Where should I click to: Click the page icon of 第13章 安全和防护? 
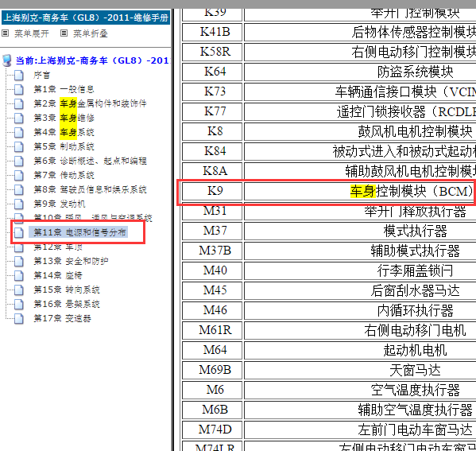point(19,261)
